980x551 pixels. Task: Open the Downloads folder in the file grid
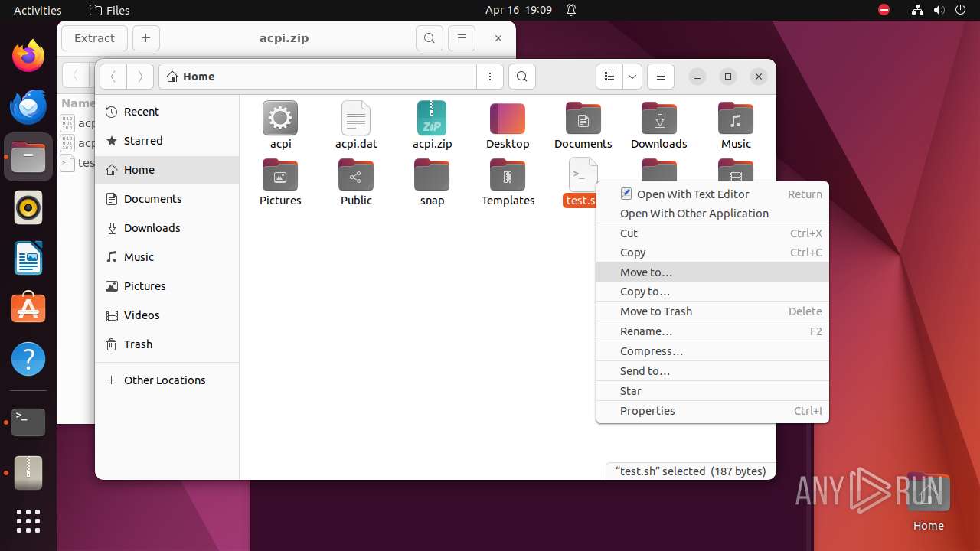click(659, 119)
